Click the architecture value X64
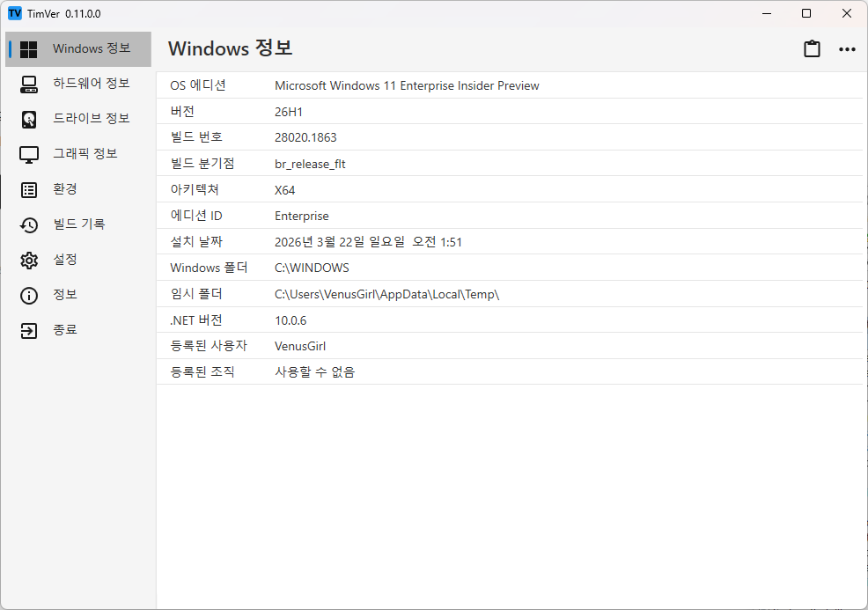This screenshot has height=610, width=868. click(284, 190)
